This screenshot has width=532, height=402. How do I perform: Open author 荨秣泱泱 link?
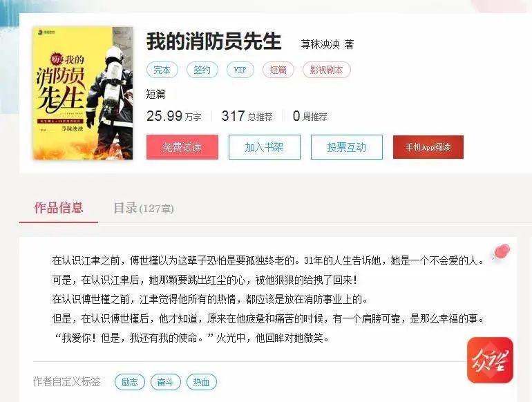pyautogui.click(x=320, y=44)
